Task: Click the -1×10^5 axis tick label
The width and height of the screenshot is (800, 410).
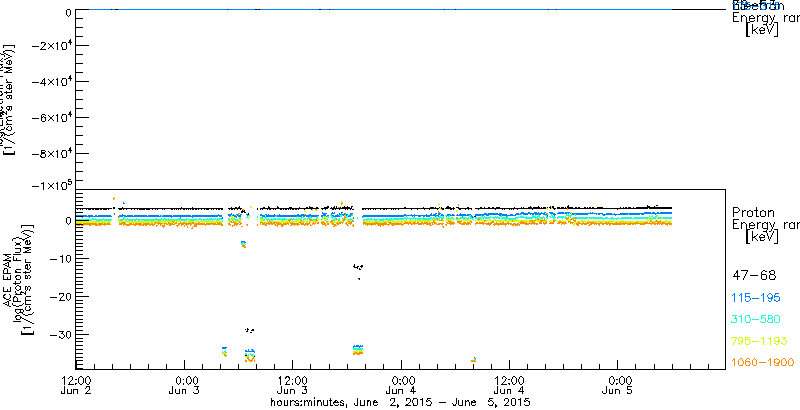Action: 51,185
